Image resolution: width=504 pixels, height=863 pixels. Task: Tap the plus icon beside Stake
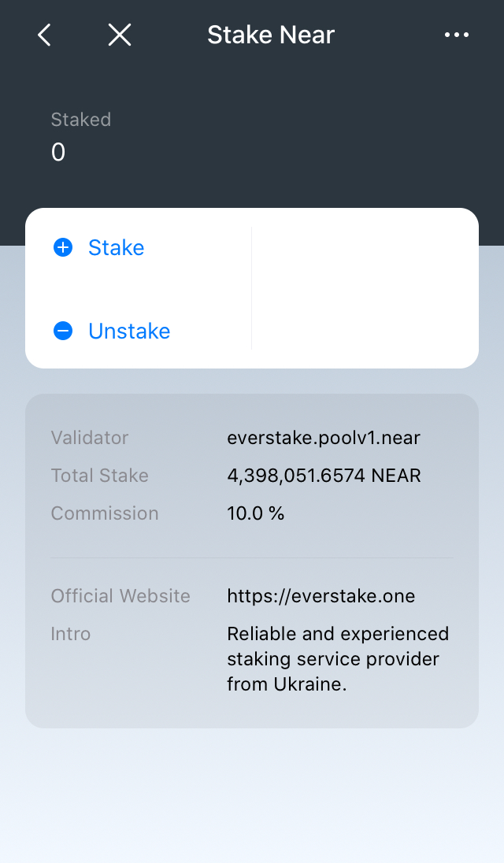[62, 247]
